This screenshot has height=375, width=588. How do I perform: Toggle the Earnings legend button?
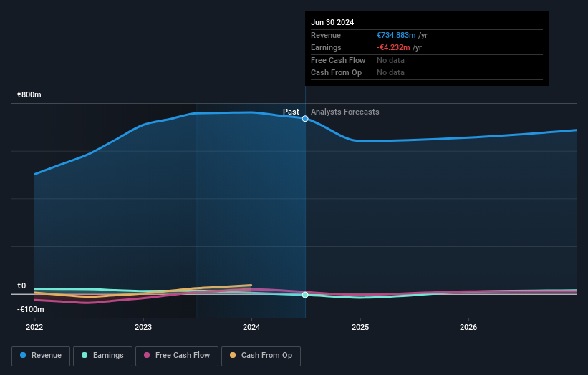click(x=102, y=356)
